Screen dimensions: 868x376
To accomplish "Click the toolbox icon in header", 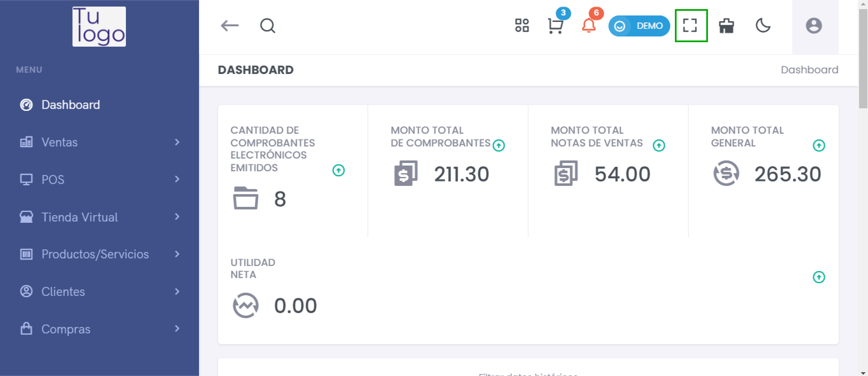I will (x=726, y=26).
